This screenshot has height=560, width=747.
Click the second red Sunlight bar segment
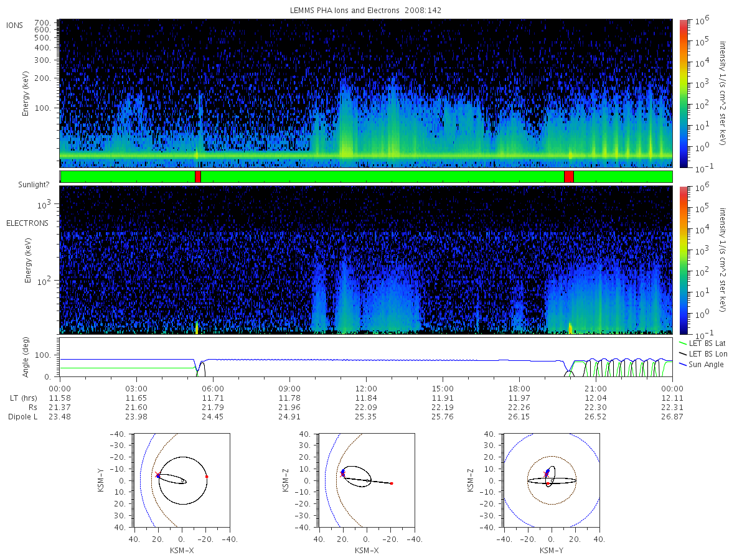point(568,177)
